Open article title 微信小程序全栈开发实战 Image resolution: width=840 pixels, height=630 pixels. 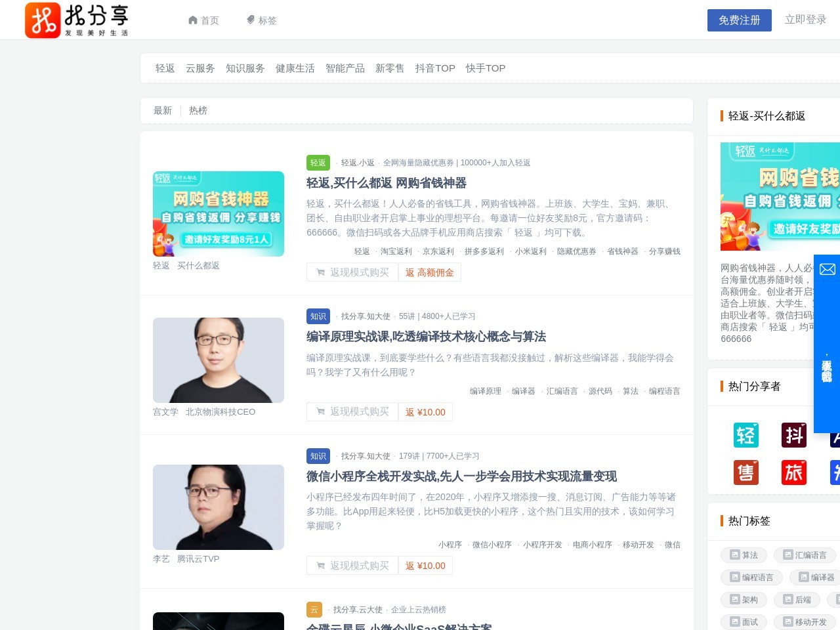click(x=461, y=476)
